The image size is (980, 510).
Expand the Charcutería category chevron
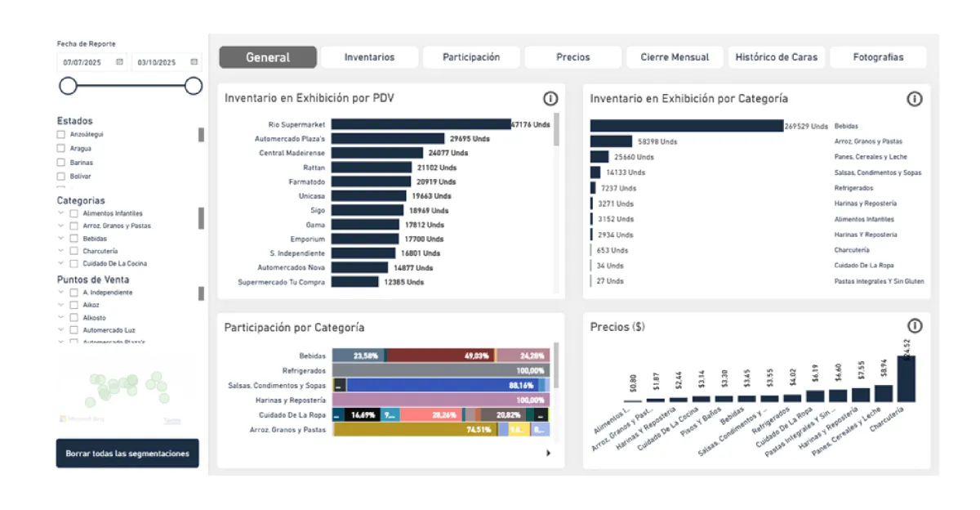(60, 252)
